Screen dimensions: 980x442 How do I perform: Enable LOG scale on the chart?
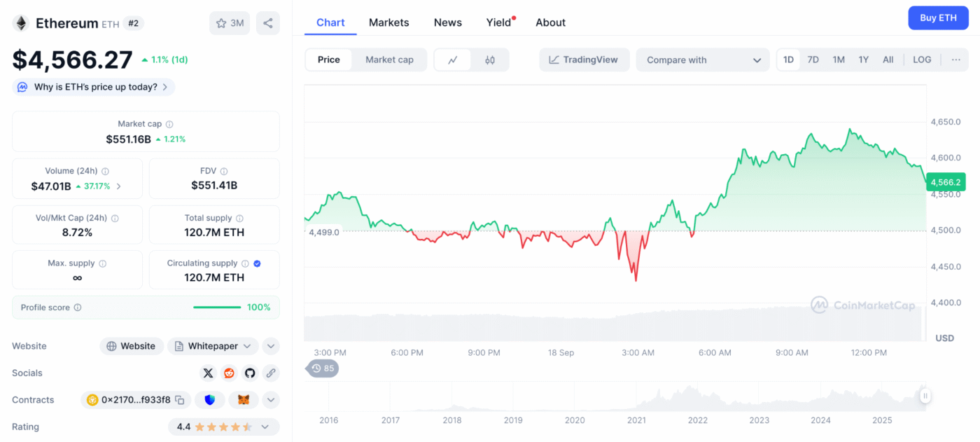(x=922, y=60)
